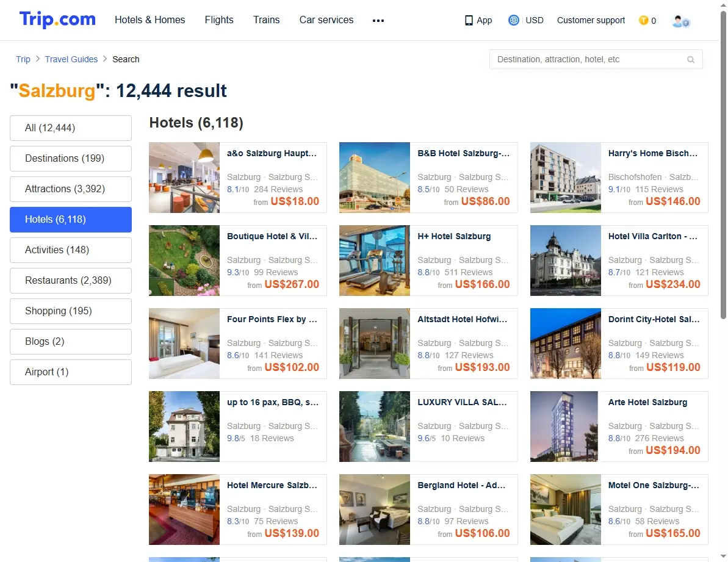Screen dimensions: 728x562
Task: Open the more options ellipsis menu
Action: 378,20
